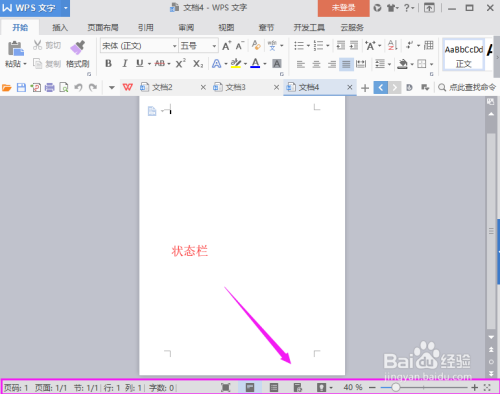Open bullet list style dropdown
500x394 pixels.
[308, 46]
